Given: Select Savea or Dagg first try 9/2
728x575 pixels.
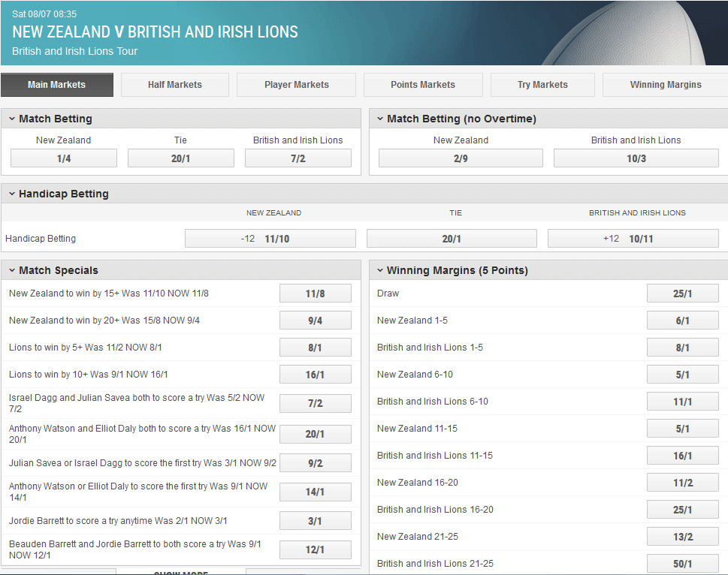Looking at the screenshot, I should 316,463.
